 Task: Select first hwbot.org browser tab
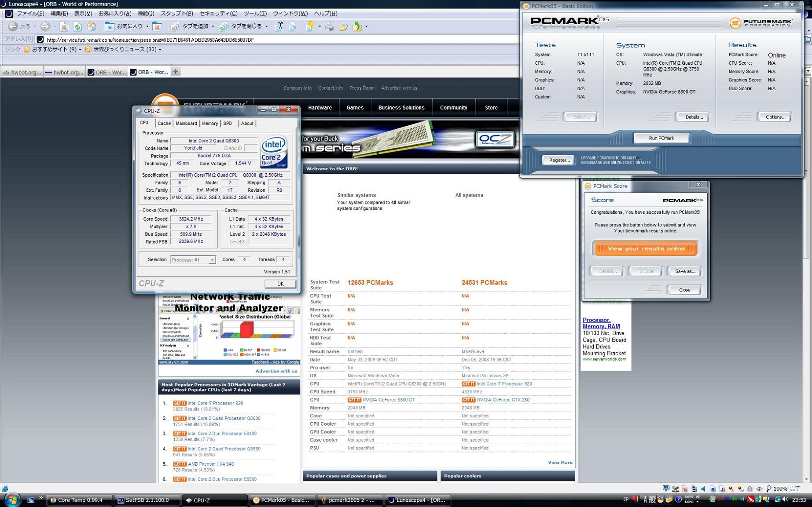(x=22, y=72)
